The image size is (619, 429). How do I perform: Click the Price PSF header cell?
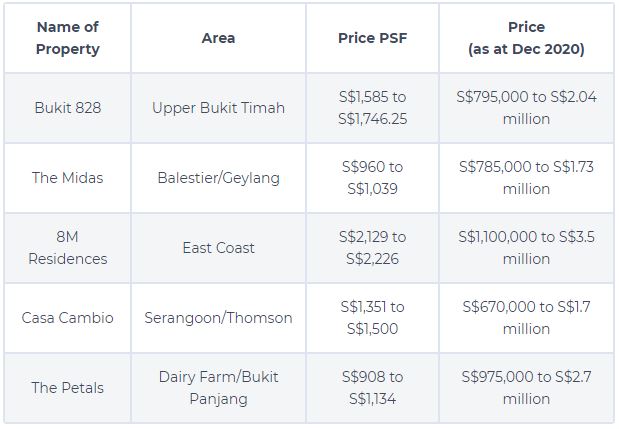pyautogui.click(x=372, y=38)
